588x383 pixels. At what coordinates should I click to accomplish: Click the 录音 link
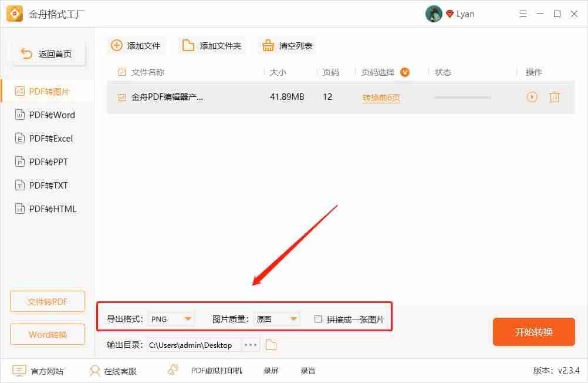point(308,371)
